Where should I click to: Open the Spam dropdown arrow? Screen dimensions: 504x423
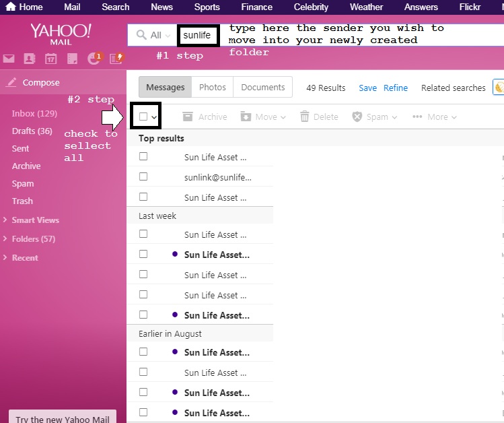[394, 117]
